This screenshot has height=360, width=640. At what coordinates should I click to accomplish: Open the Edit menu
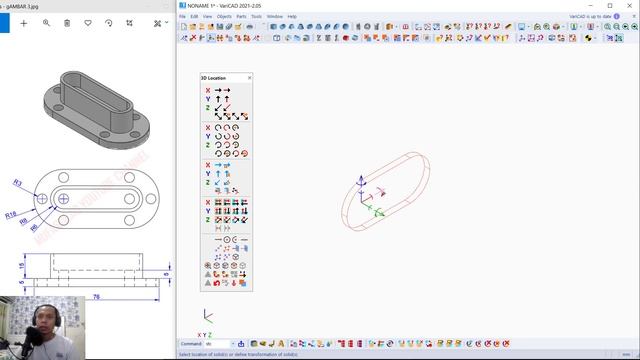pyautogui.click(x=194, y=17)
